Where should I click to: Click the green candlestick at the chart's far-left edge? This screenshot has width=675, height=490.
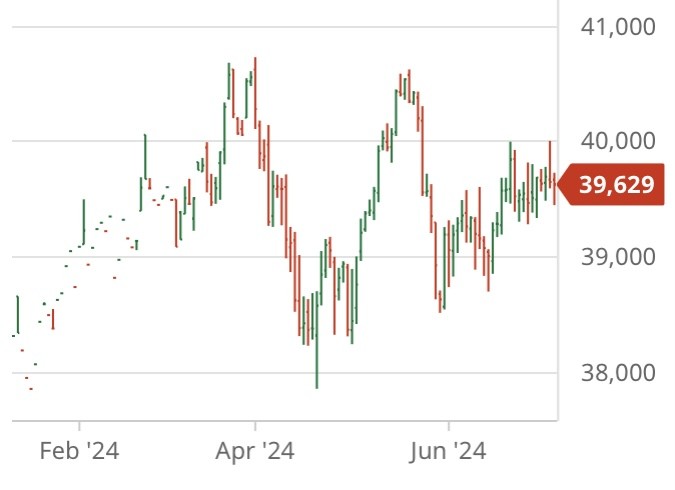tap(17, 314)
